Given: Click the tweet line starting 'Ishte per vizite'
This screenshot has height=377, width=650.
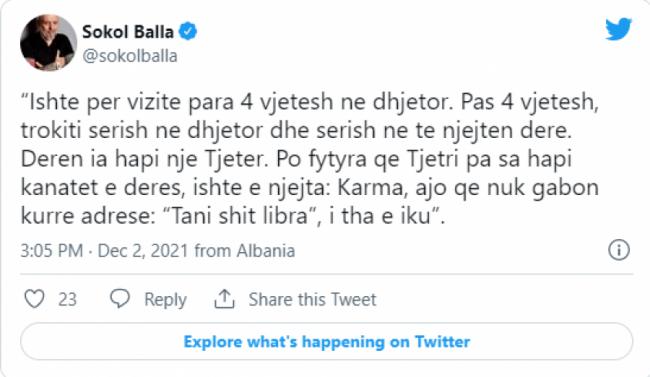Looking at the screenshot, I should [x=310, y=102].
